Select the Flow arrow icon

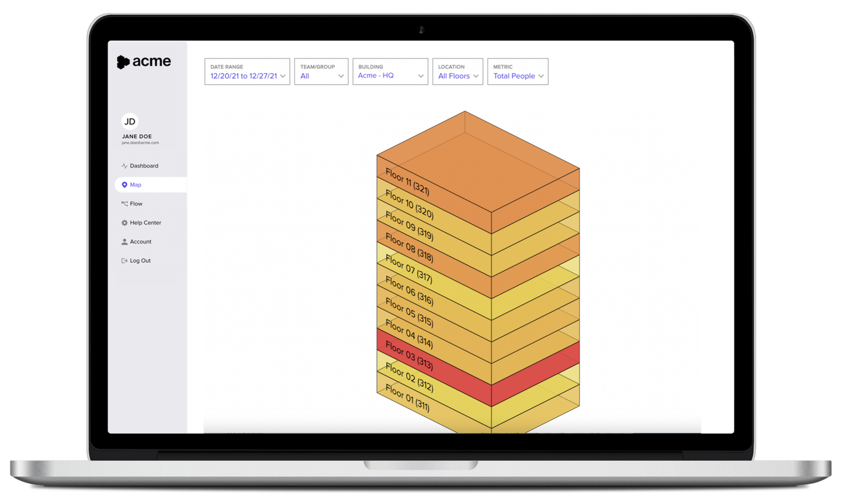point(124,204)
